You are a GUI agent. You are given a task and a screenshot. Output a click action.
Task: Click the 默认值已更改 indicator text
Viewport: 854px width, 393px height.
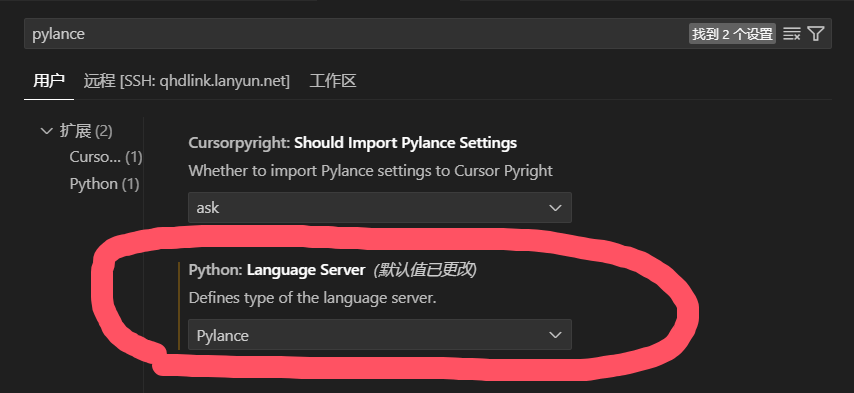425,270
